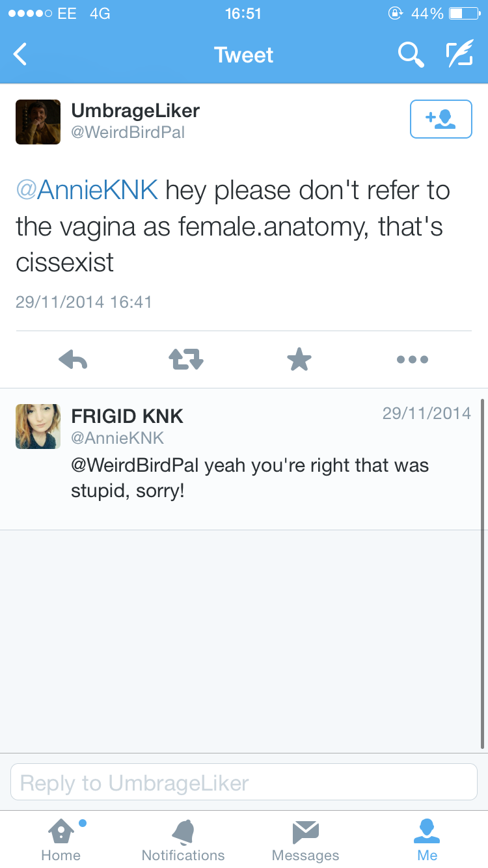
Task: Open the UmbrageLiker display name
Action: pyautogui.click(x=135, y=111)
